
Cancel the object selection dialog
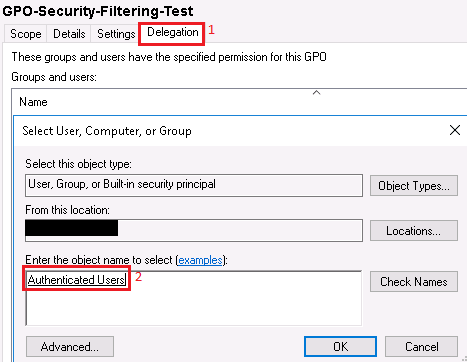coord(422,347)
